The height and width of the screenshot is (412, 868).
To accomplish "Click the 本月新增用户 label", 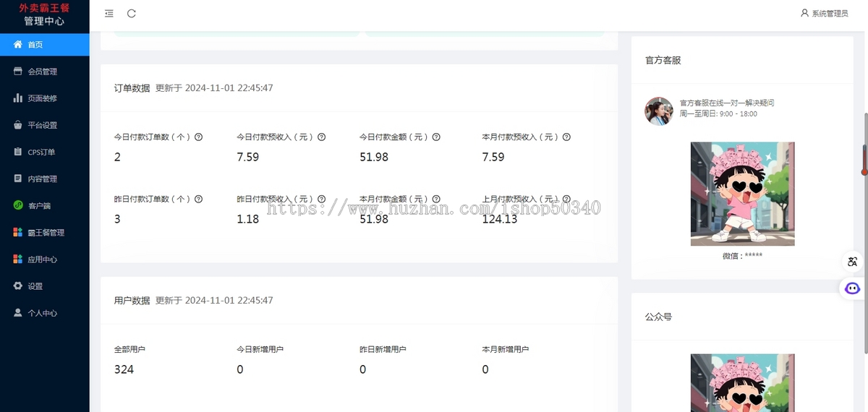I will 506,349.
